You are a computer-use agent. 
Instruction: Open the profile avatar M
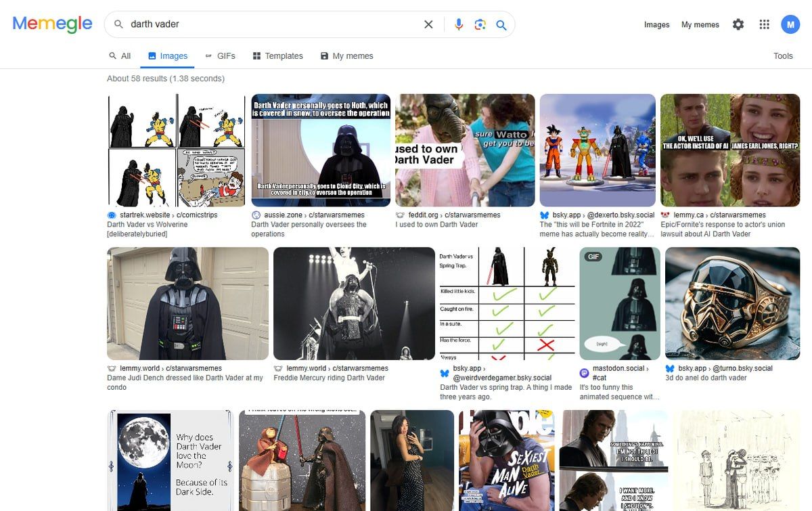[790, 24]
